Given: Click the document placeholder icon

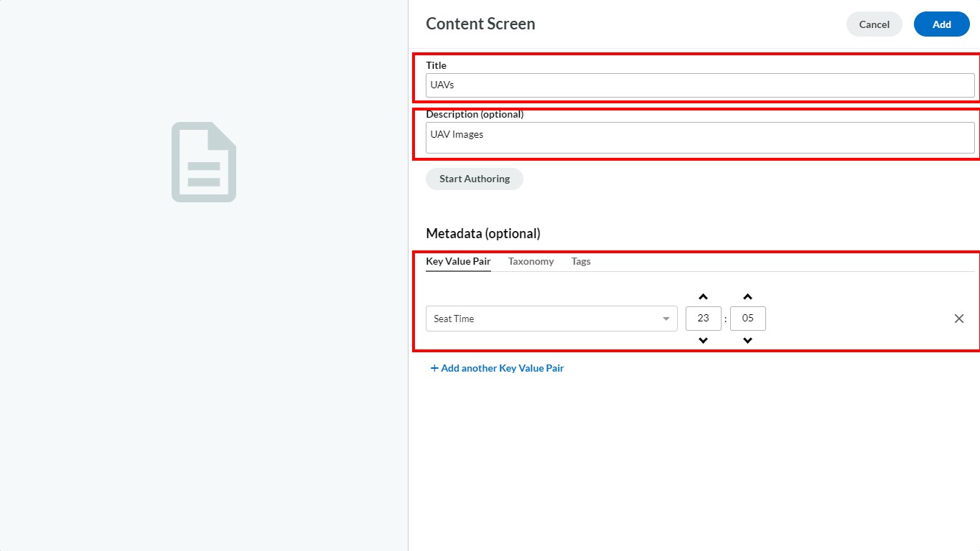Looking at the screenshot, I should pos(204,162).
